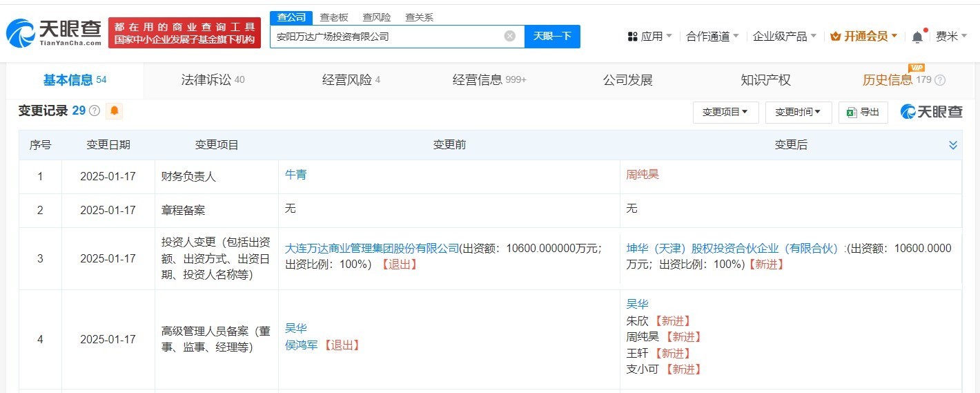Click the 天眼查 logo in header
Screen dimensions: 980x393
click(54, 32)
